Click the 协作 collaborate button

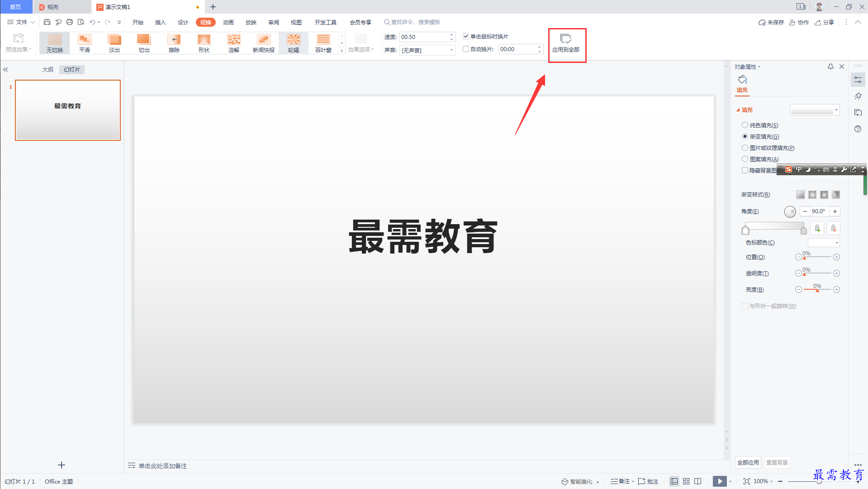click(799, 22)
